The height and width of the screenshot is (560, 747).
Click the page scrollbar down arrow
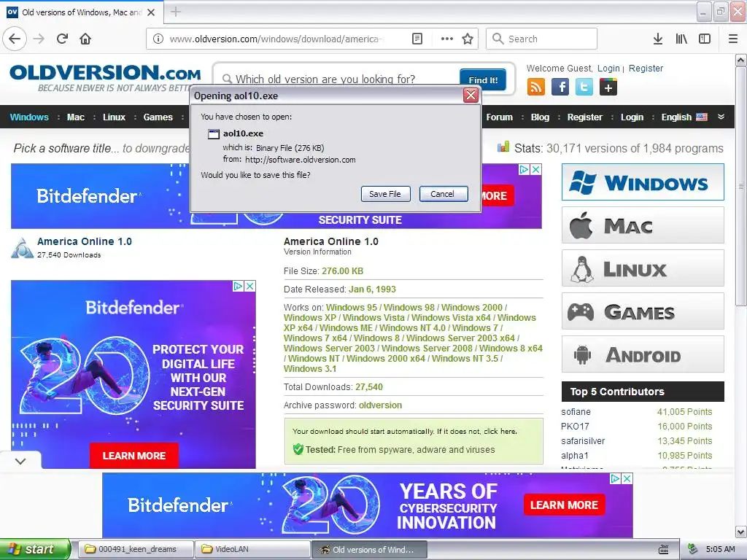point(741,532)
